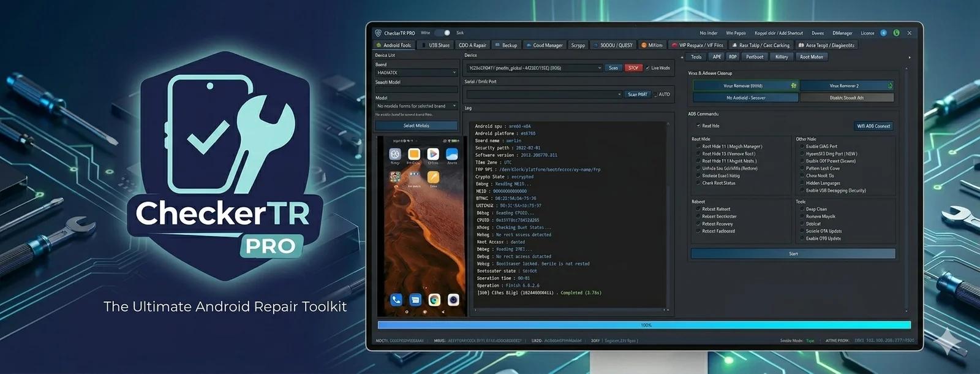Image resolution: width=980 pixels, height=374 pixels.
Task: Tick the AUTO checkbox beside Scan Port
Action: click(x=655, y=94)
